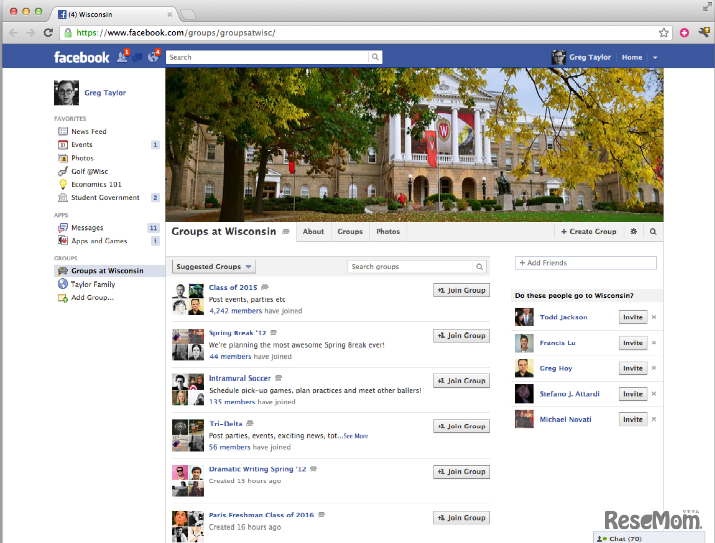Screen dimensions: 715x543
Task: Open messages icon in blue header
Action: pos(137,57)
